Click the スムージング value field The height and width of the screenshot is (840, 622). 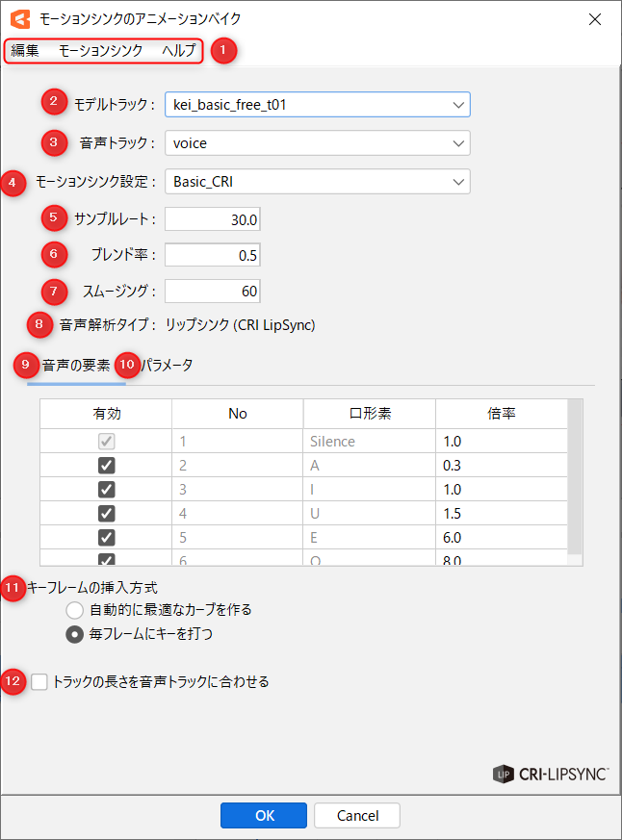click(x=212, y=291)
